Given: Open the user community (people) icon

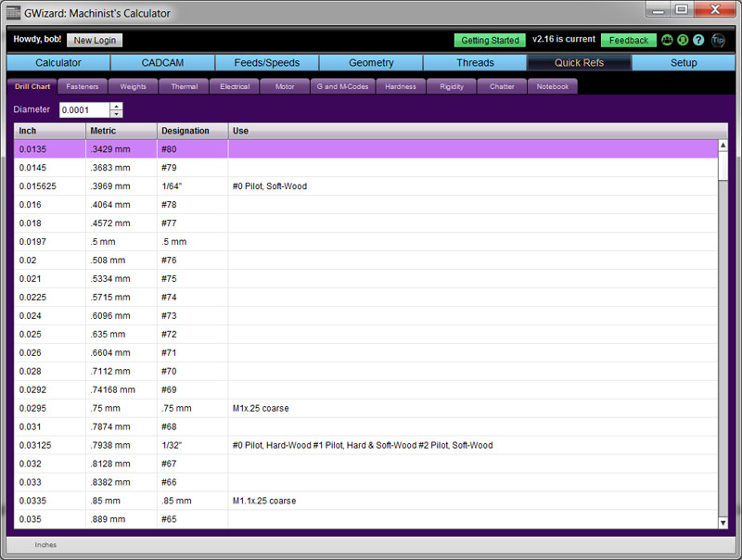Looking at the screenshot, I should coord(667,40).
